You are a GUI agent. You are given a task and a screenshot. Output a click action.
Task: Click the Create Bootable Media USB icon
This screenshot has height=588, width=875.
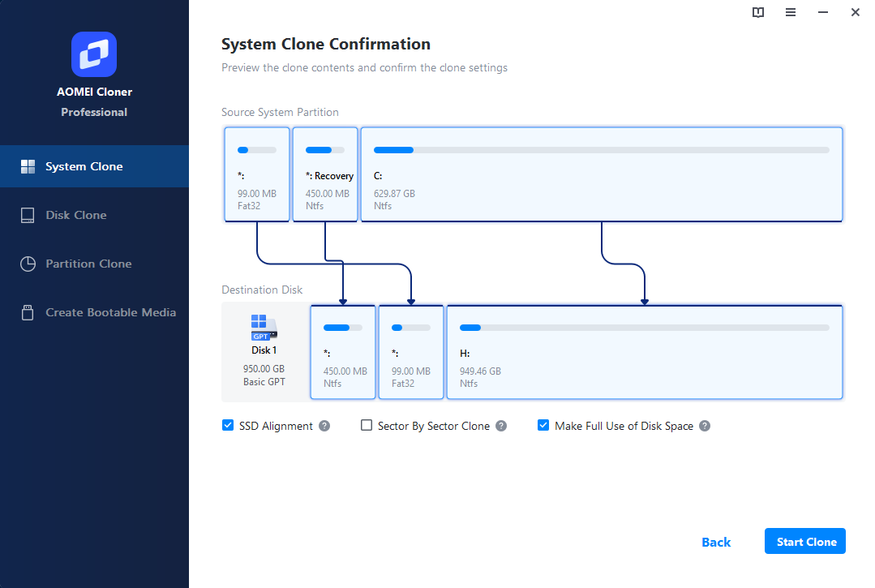[x=28, y=312]
